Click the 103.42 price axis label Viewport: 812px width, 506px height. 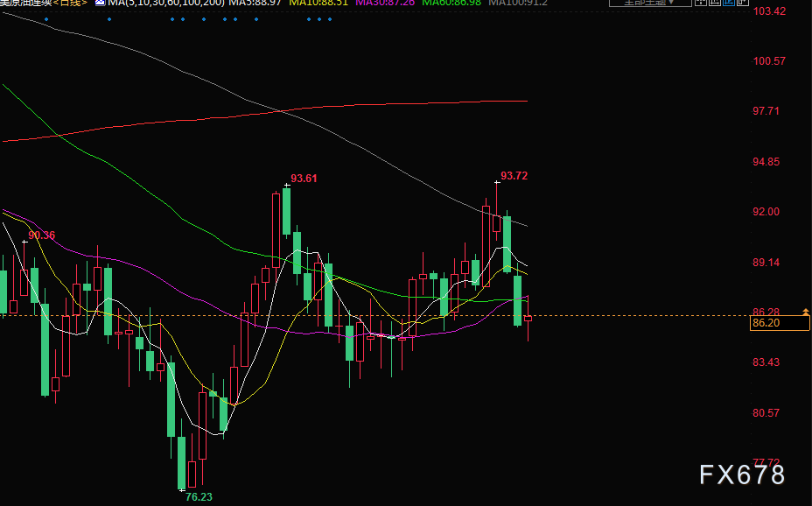pos(769,11)
